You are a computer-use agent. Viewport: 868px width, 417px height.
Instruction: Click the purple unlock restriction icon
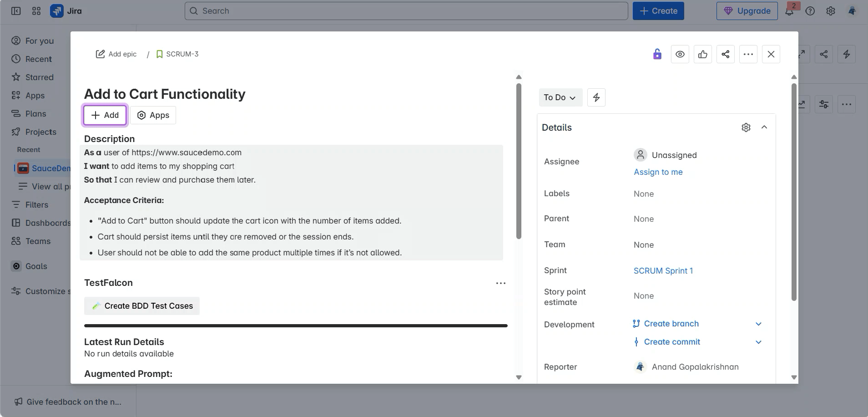[x=657, y=54]
